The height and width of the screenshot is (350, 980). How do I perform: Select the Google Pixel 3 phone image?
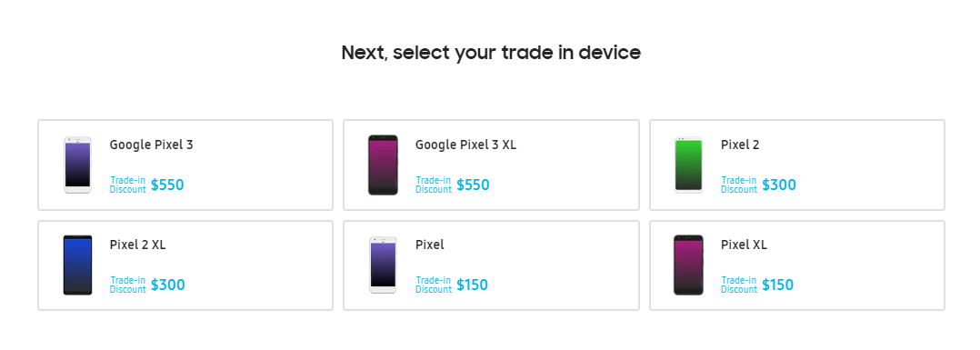tap(77, 165)
